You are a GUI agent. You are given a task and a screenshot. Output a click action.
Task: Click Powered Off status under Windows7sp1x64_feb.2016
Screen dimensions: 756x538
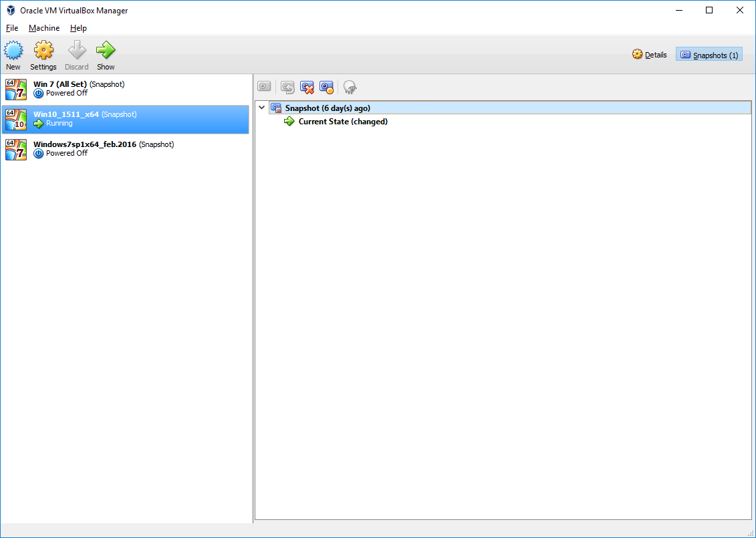pyautogui.click(x=67, y=153)
